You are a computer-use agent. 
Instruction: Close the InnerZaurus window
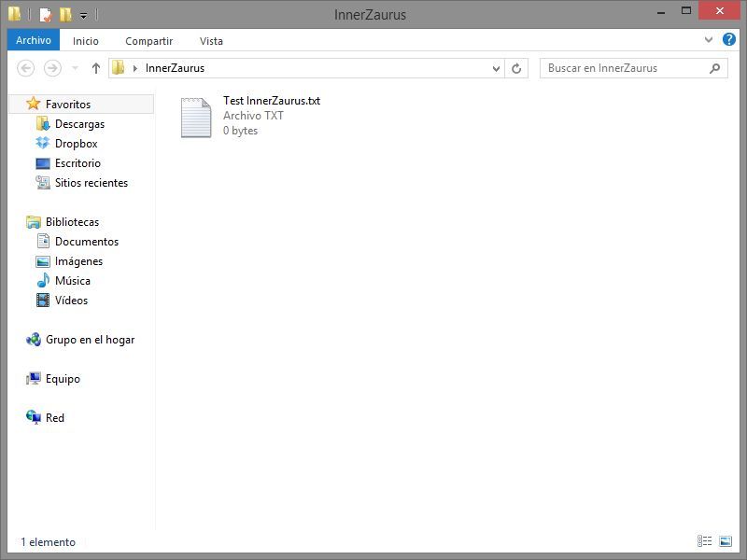pyautogui.click(x=720, y=11)
